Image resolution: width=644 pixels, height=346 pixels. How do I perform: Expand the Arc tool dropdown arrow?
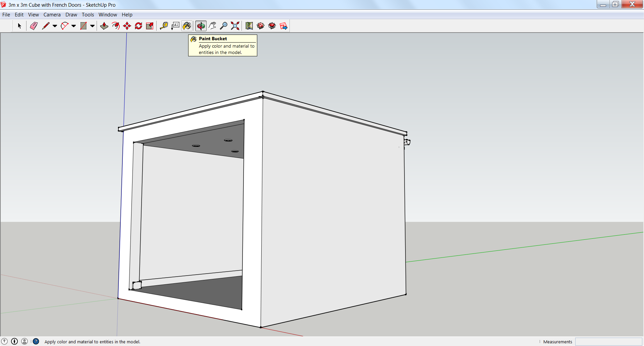(73, 26)
